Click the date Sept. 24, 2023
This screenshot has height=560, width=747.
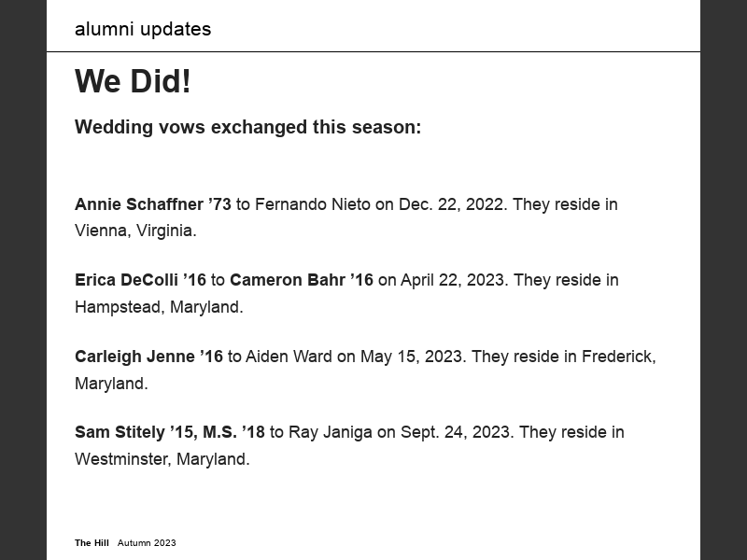click(456, 432)
